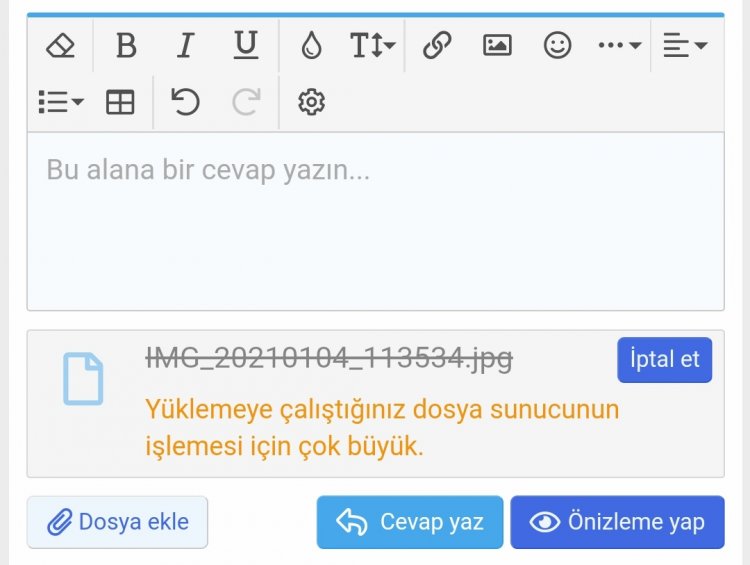
Task: Click the eraser remove formatting icon
Action: (x=60, y=46)
